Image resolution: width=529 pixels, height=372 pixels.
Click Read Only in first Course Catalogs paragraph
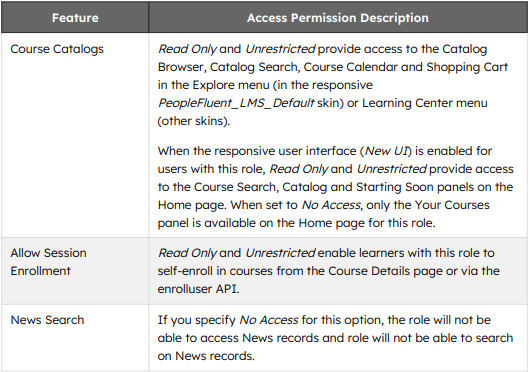[187, 49]
